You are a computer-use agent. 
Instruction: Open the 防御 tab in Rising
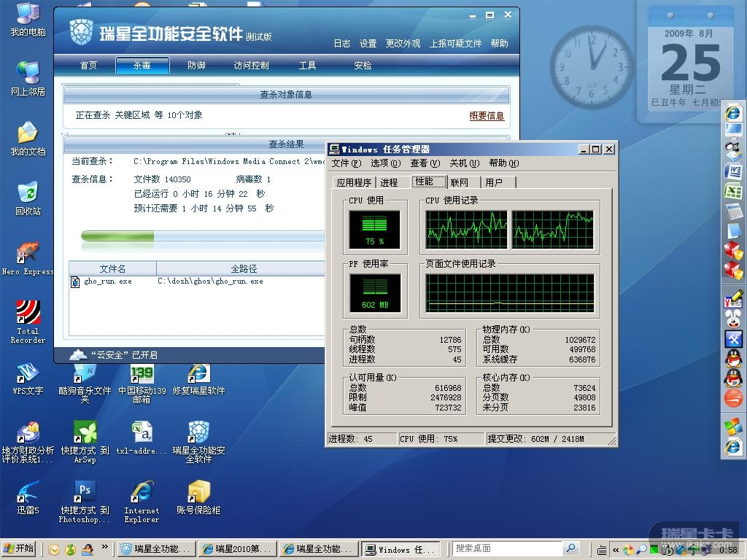[196, 65]
